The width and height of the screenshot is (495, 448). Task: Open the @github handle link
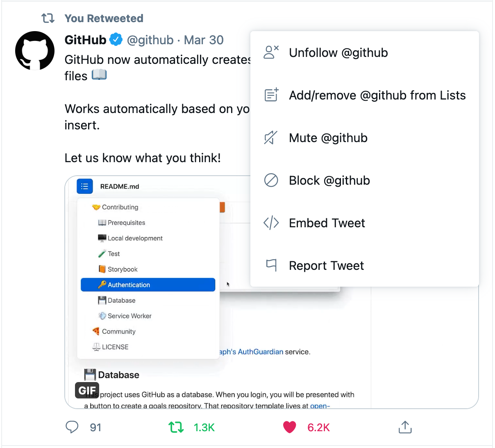click(150, 40)
